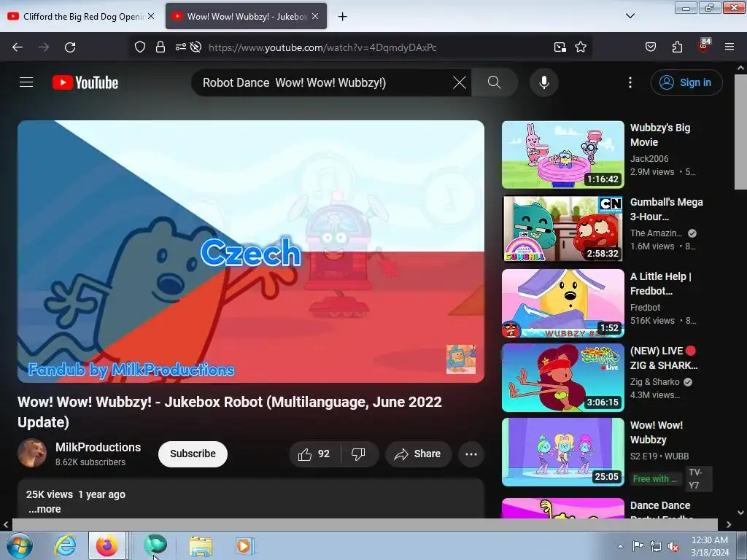Open the Windows Start button
The height and width of the screenshot is (560, 747).
(20, 545)
